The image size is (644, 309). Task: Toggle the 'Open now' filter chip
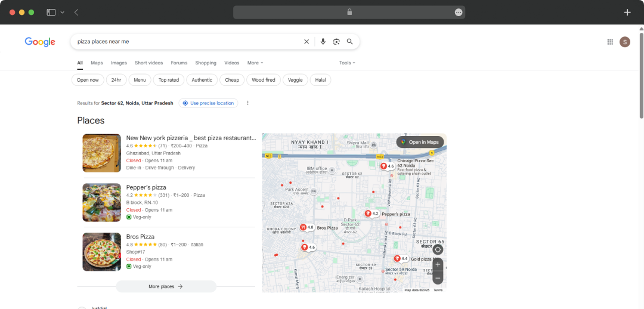(88, 80)
